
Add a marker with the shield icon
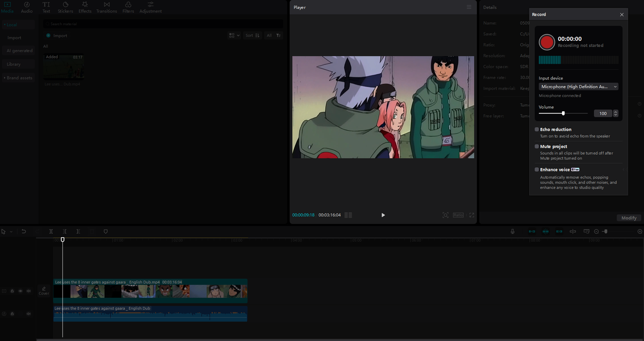click(x=105, y=232)
